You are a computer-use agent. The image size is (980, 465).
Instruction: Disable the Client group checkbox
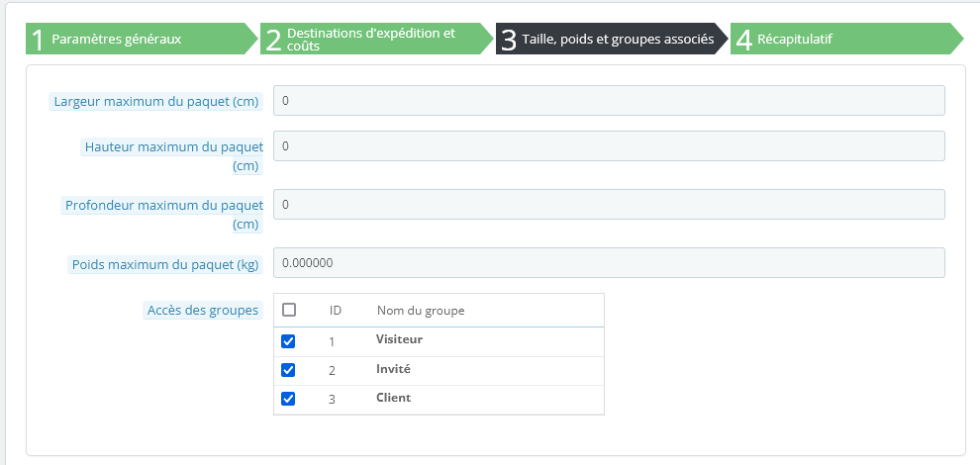click(289, 399)
